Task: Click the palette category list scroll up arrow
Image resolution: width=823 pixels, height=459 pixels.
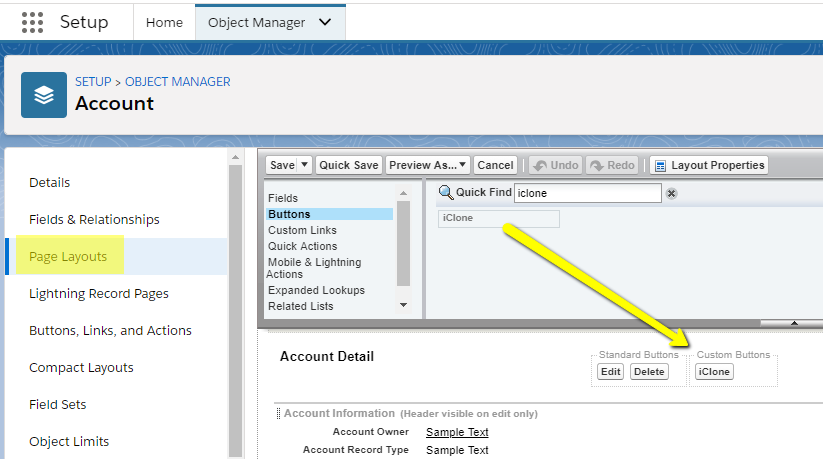Action: pos(403,193)
